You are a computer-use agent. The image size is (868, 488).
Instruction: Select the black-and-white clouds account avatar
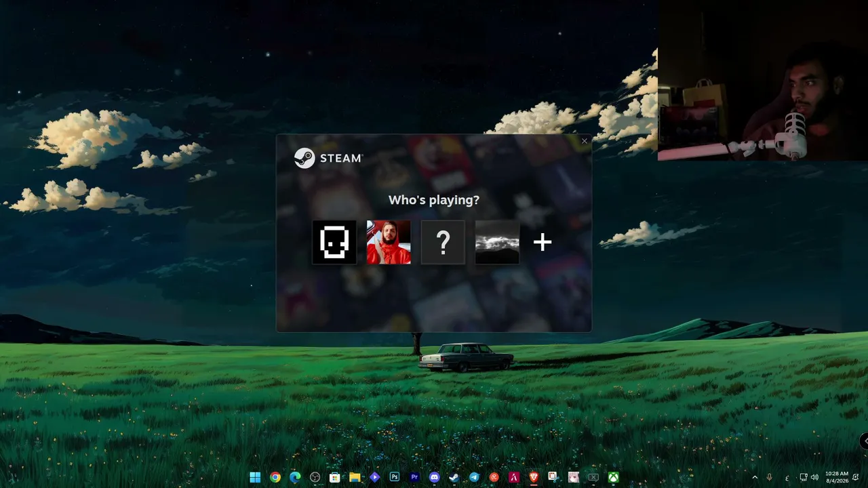click(x=497, y=242)
